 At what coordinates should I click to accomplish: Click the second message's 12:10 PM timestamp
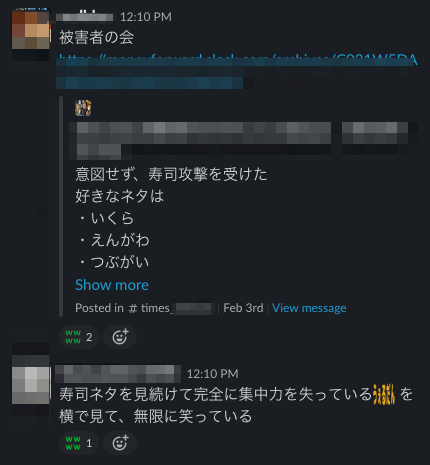(x=213, y=374)
